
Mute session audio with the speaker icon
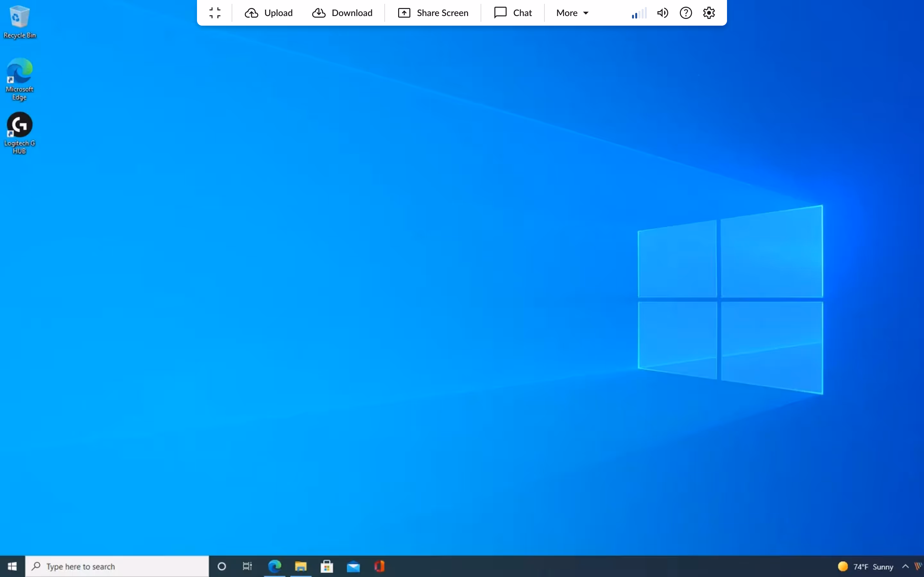[x=663, y=13]
